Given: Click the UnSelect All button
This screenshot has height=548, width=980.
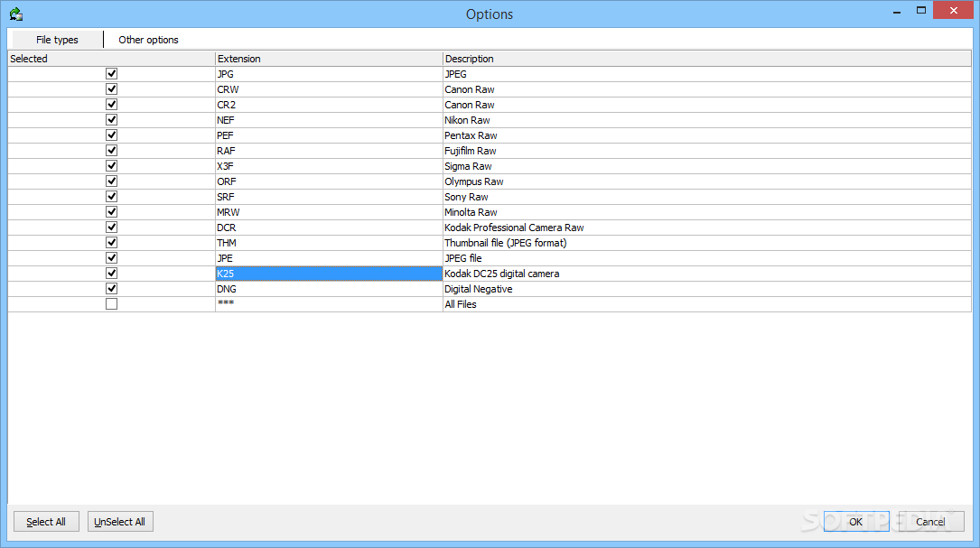Looking at the screenshot, I should (x=120, y=522).
